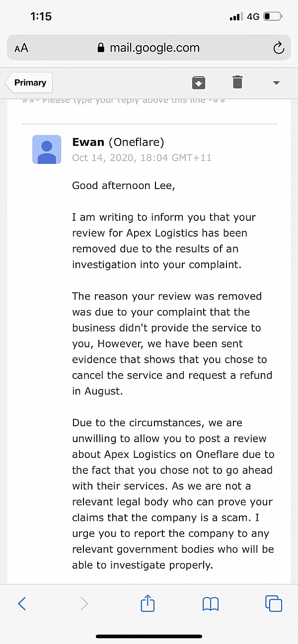The width and height of the screenshot is (298, 644).
Task: Tap the battery icon in status bar
Action: point(273,16)
